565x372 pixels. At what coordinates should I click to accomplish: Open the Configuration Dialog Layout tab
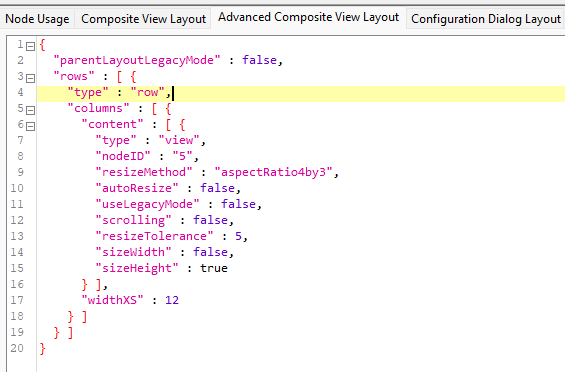point(486,19)
